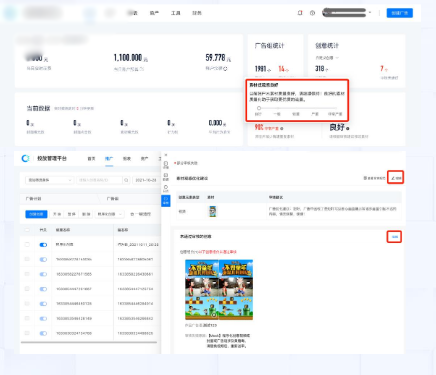Click the quality slider handle in the popup
Viewport: 436px width, 375px height.
tap(259, 108)
